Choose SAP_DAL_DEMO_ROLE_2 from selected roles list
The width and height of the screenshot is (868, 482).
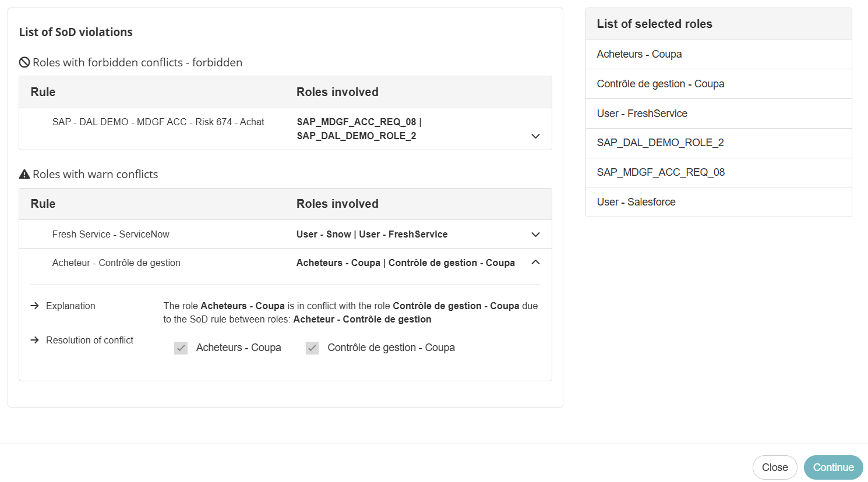click(x=660, y=143)
